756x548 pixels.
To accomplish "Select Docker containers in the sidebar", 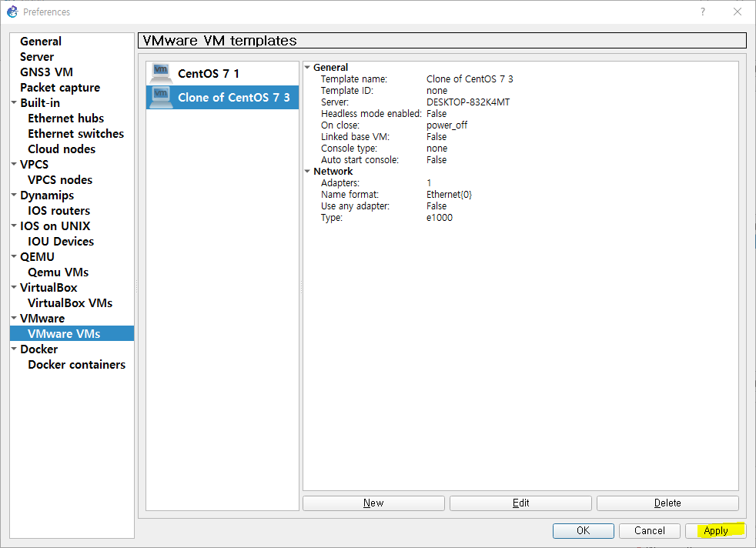I will tap(76, 366).
